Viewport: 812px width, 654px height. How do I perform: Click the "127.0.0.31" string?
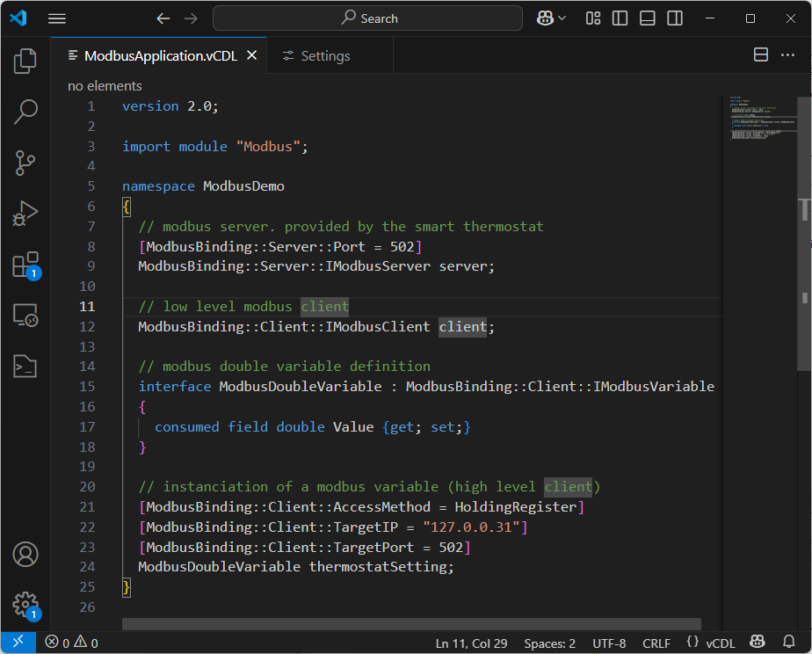tap(471, 527)
